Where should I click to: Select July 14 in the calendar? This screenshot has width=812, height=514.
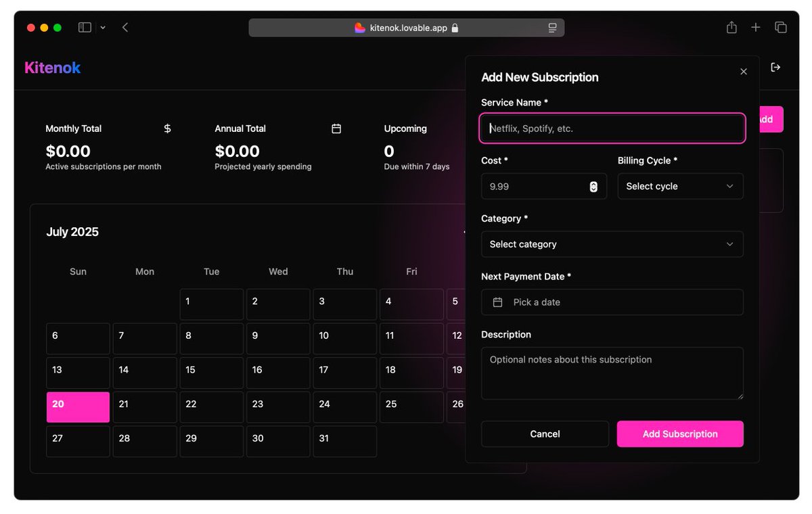(x=145, y=373)
